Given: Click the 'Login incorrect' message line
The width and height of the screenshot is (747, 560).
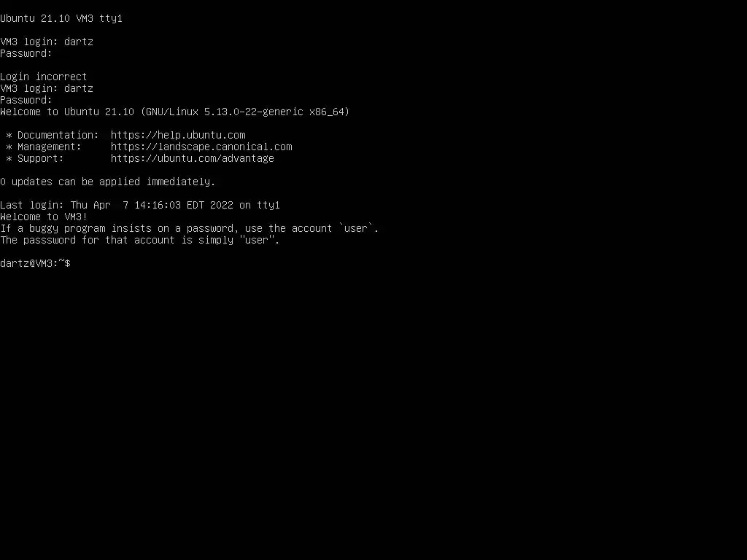Looking at the screenshot, I should 43,77.
